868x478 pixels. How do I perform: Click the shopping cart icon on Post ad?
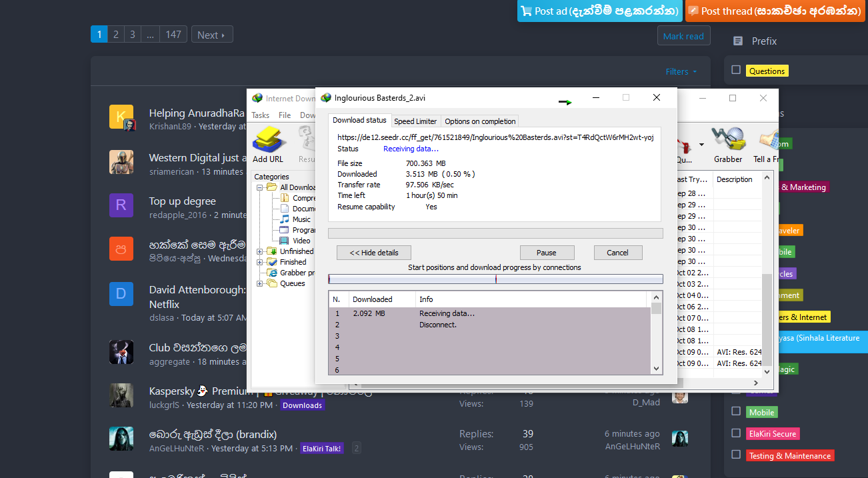point(526,11)
